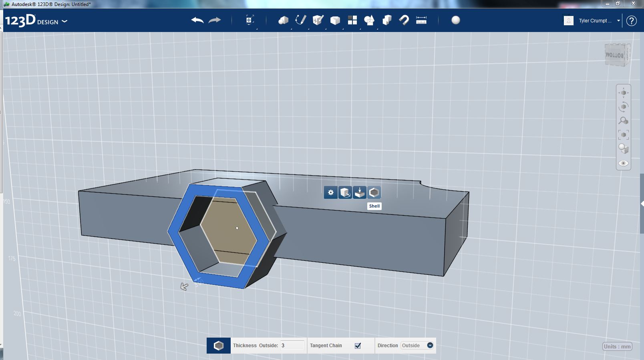Click the "Thickness Outside:" label text
The height and width of the screenshot is (360, 644).
[x=256, y=346]
